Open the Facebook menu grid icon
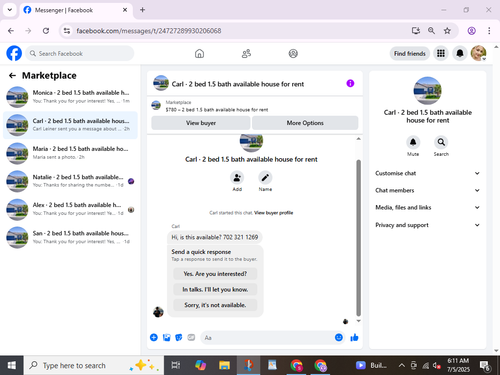Viewport: 500px width, 375px height. (441, 53)
